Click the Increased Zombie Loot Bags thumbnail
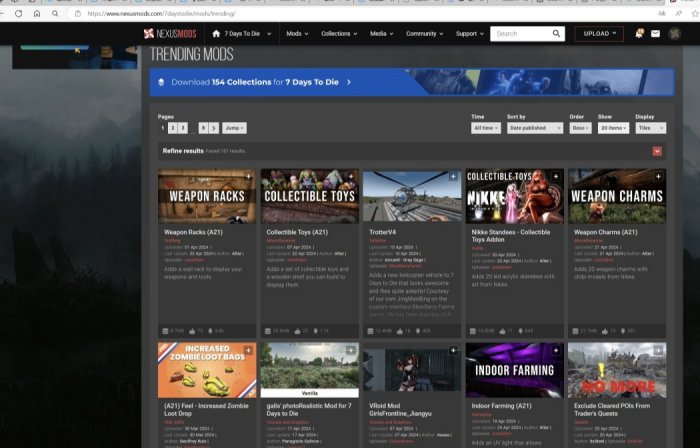 [x=207, y=370]
